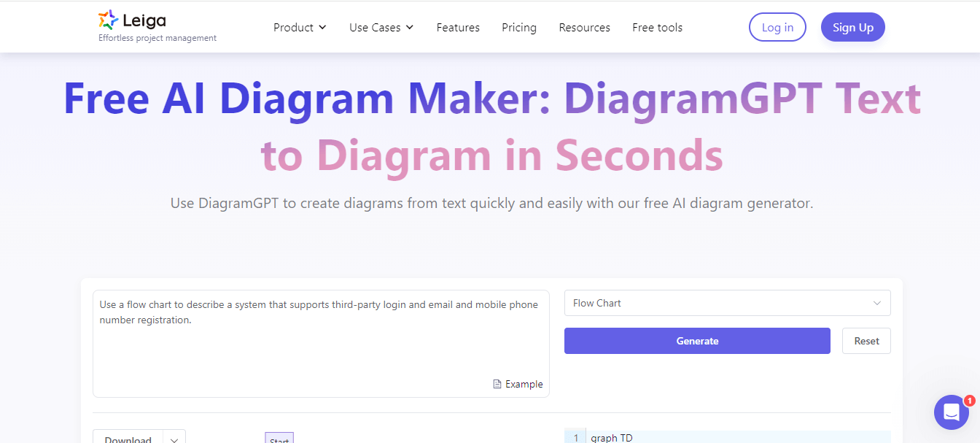
Task: Click the 'graph TD' code line
Action: tap(611, 438)
